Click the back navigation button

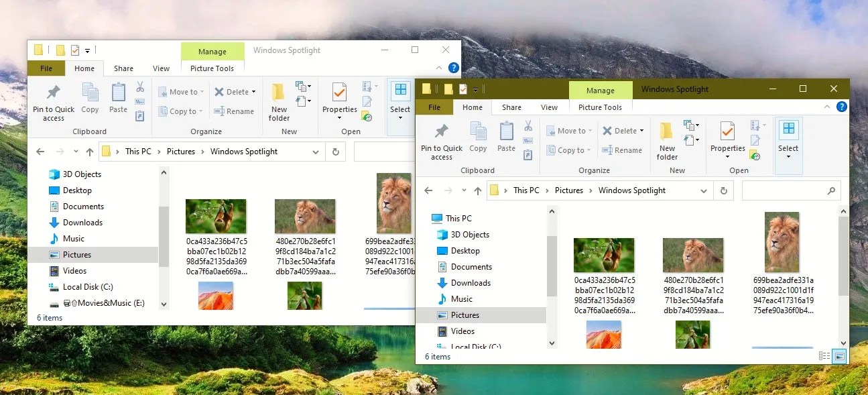click(x=428, y=190)
